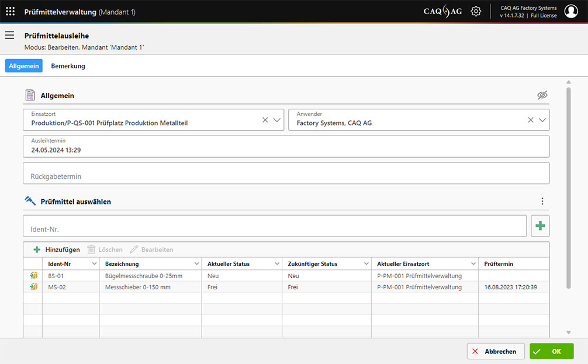Open three-dot menu for Prüfmittel auswählen
Viewport: 588px width, 364px height.
point(542,202)
